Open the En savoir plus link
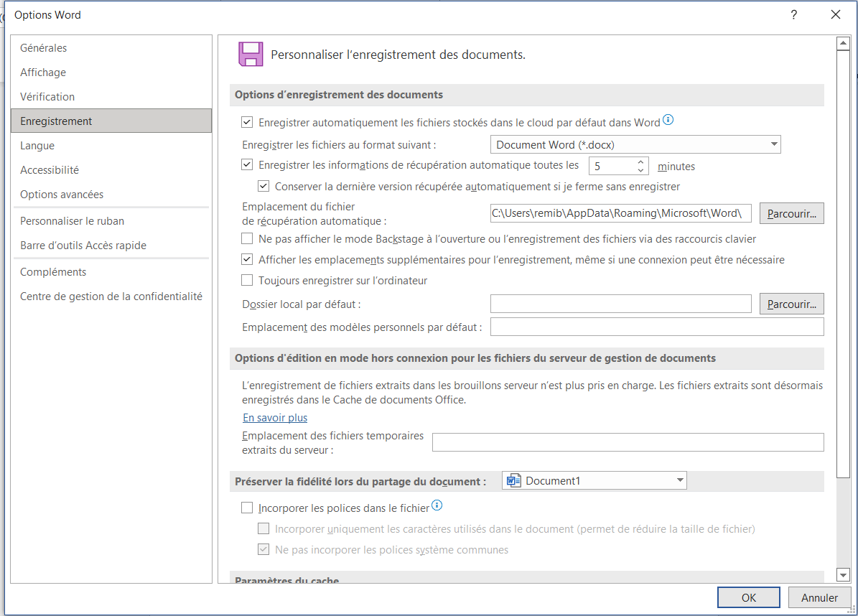The width and height of the screenshot is (858, 616). tap(275, 417)
